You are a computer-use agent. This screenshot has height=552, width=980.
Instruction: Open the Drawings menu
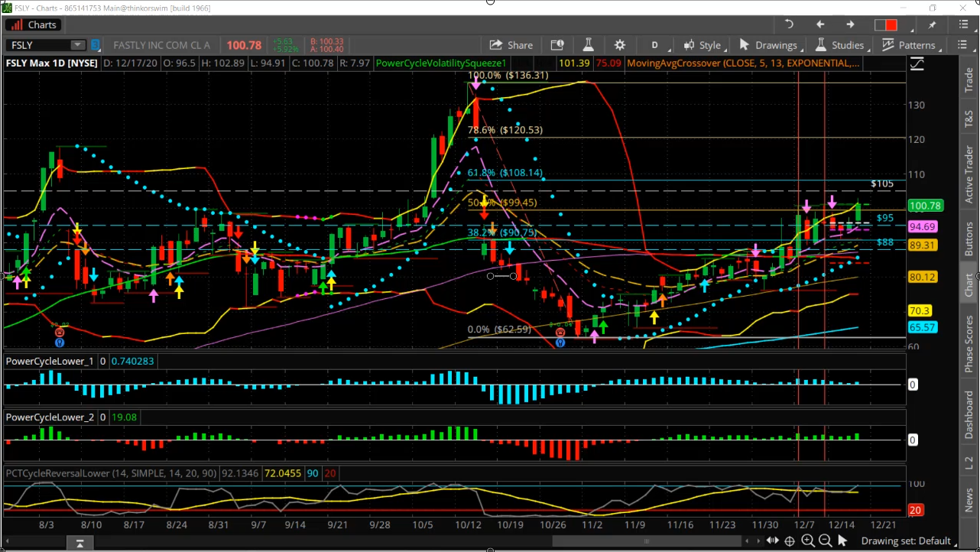[x=771, y=45]
